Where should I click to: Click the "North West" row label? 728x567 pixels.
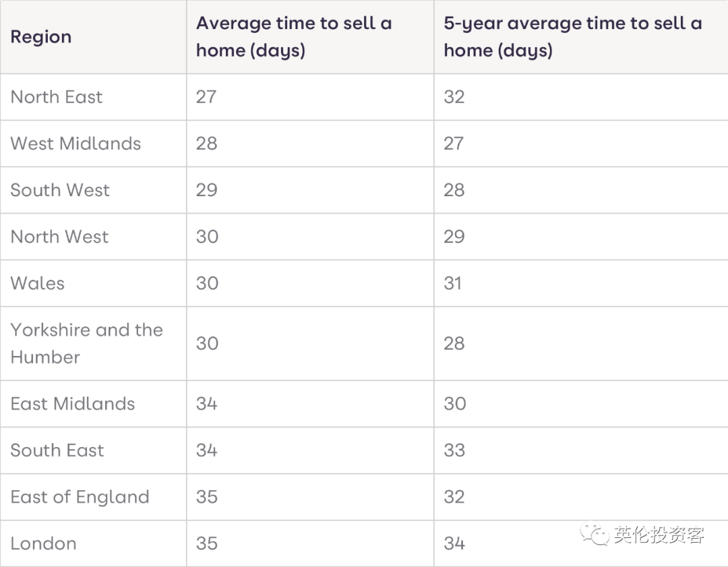click(x=59, y=237)
